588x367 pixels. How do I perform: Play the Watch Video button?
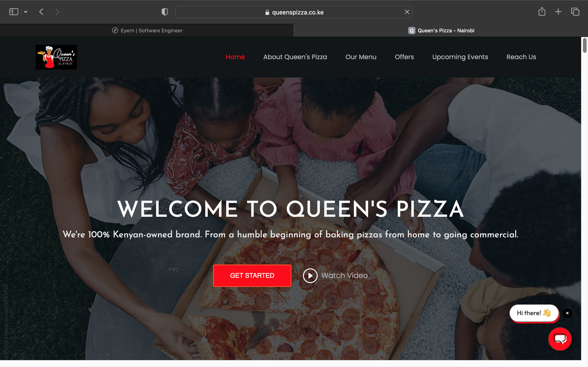[335, 275]
